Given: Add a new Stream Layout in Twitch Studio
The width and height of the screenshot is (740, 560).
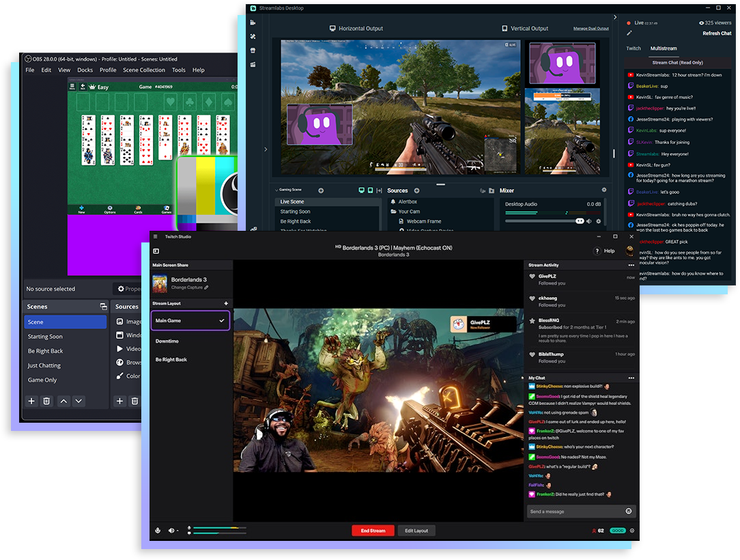Looking at the screenshot, I should [226, 304].
